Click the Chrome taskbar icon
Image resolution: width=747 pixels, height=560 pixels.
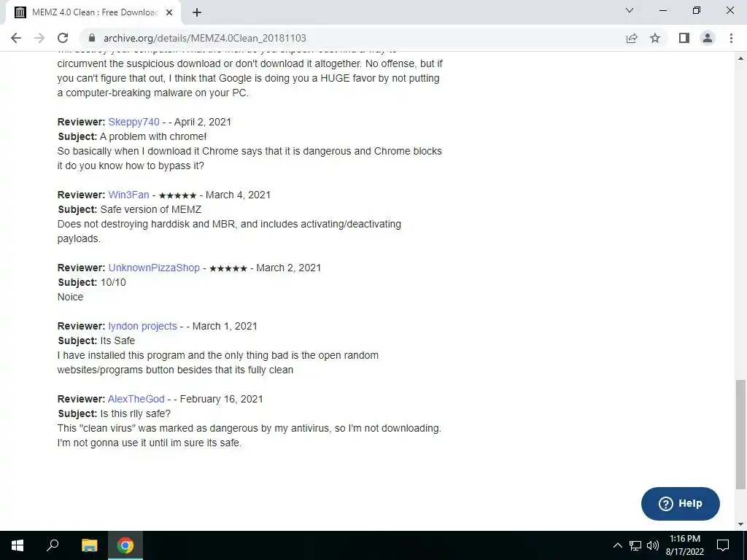point(125,545)
